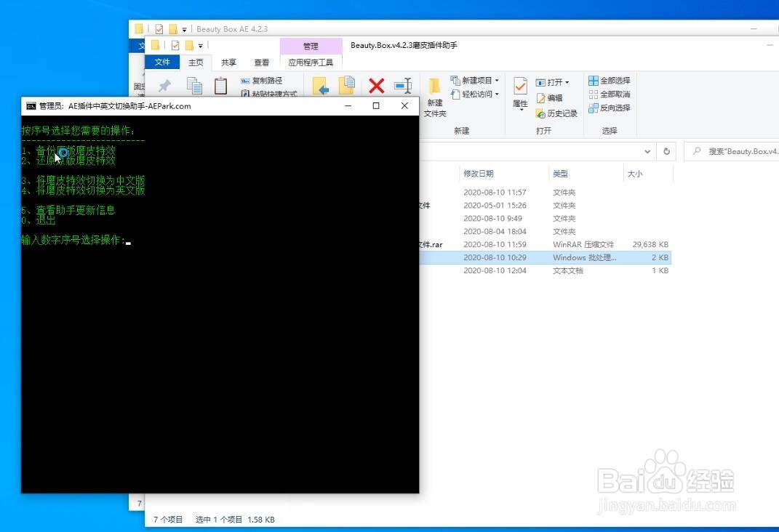
Task: Open the Easy access (轻松访问) dropdown
Action: (474, 94)
